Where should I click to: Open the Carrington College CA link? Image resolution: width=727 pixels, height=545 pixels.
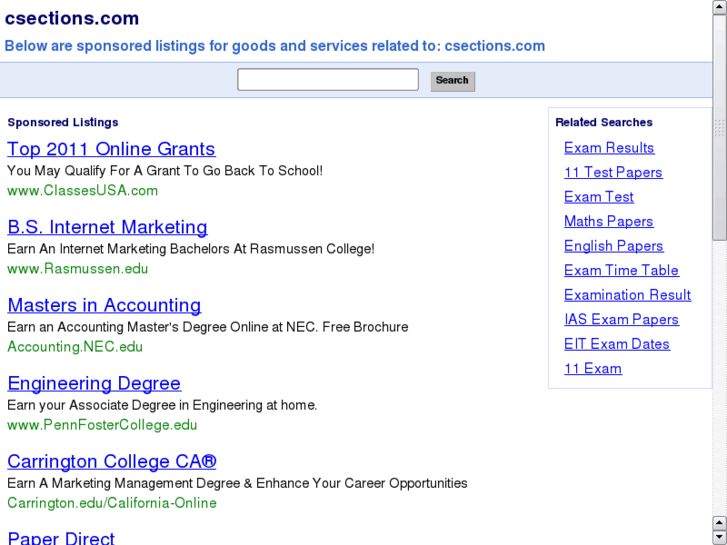click(x=112, y=462)
